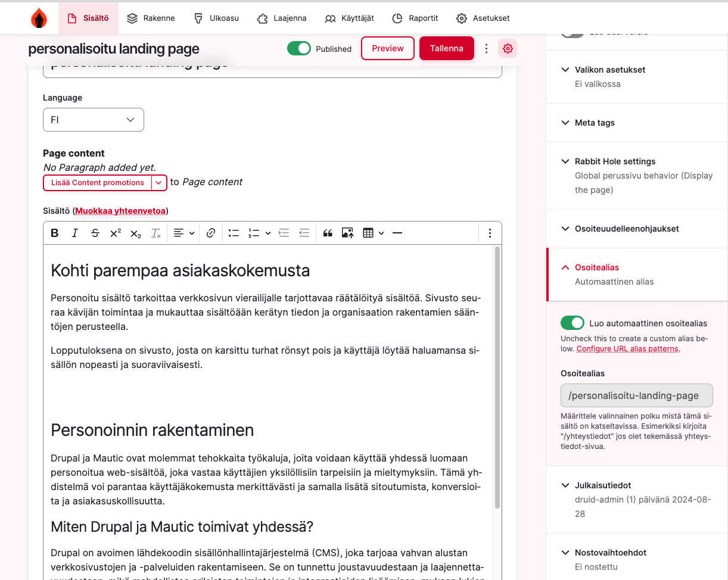728x580 pixels.
Task: Insert a block quote
Action: coord(328,233)
